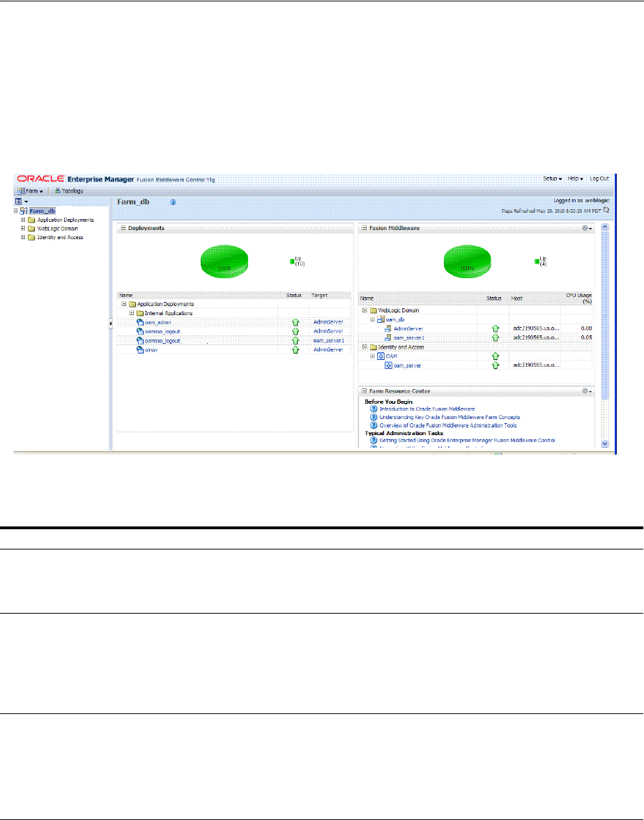Open the Farm dropdown menu
The image size is (644, 820).
point(31,191)
